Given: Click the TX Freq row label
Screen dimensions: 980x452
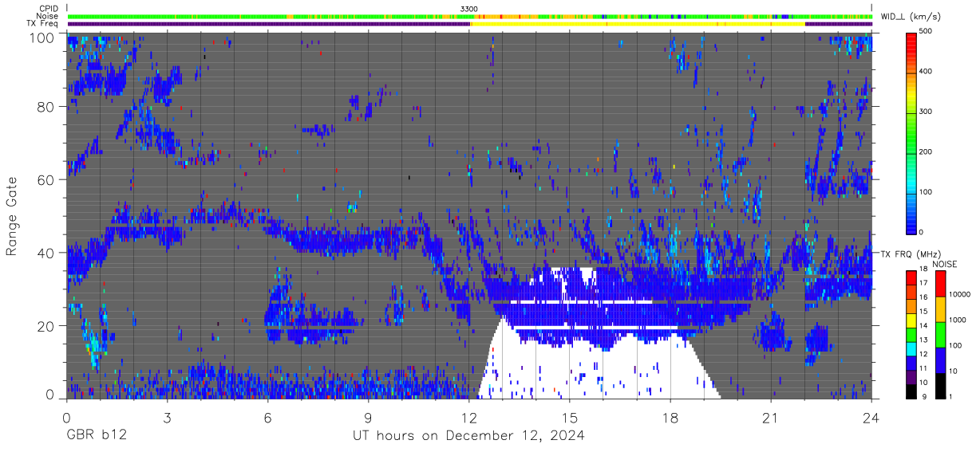Looking at the screenshot, I should point(42,24).
